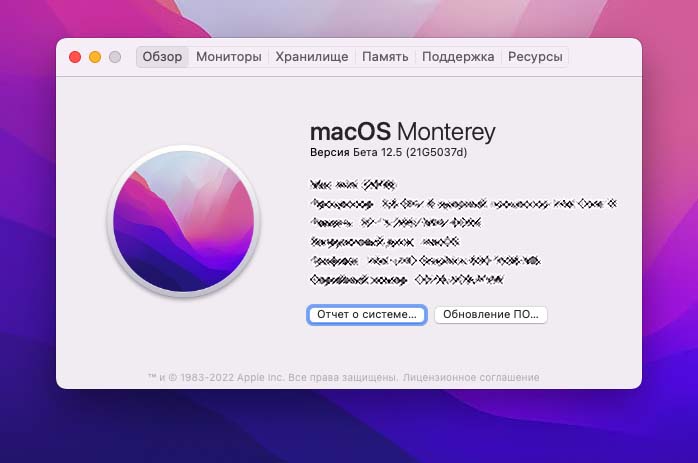Select the Обзор tab
The width and height of the screenshot is (698, 463).
click(162, 57)
